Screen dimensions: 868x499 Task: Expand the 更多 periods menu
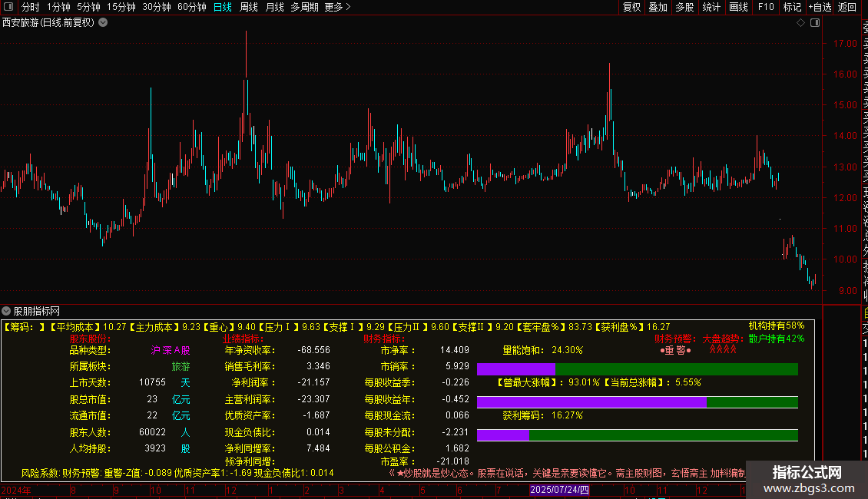(337, 7)
